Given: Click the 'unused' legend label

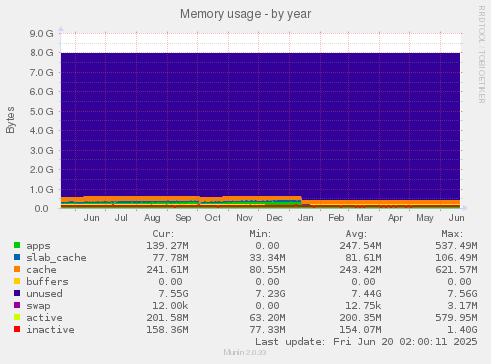Looking at the screenshot, I should [44, 294].
